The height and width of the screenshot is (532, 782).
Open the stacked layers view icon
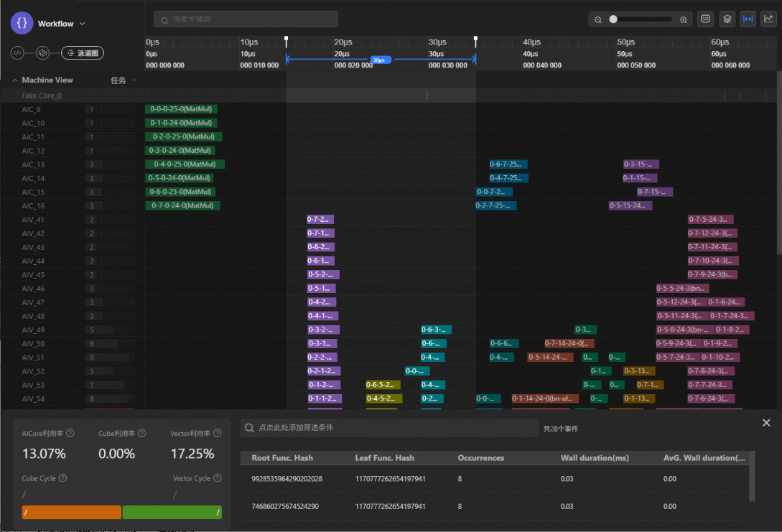click(x=727, y=19)
